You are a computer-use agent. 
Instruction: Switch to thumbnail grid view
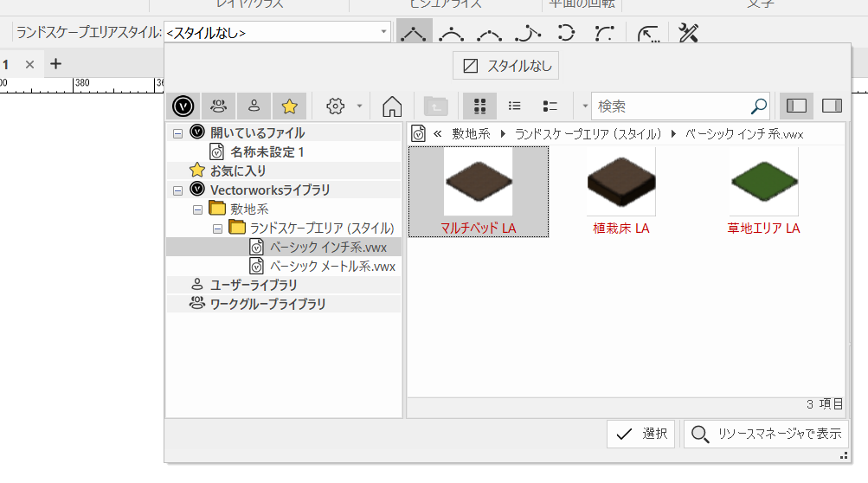pyautogui.click(x=479, y=106)
